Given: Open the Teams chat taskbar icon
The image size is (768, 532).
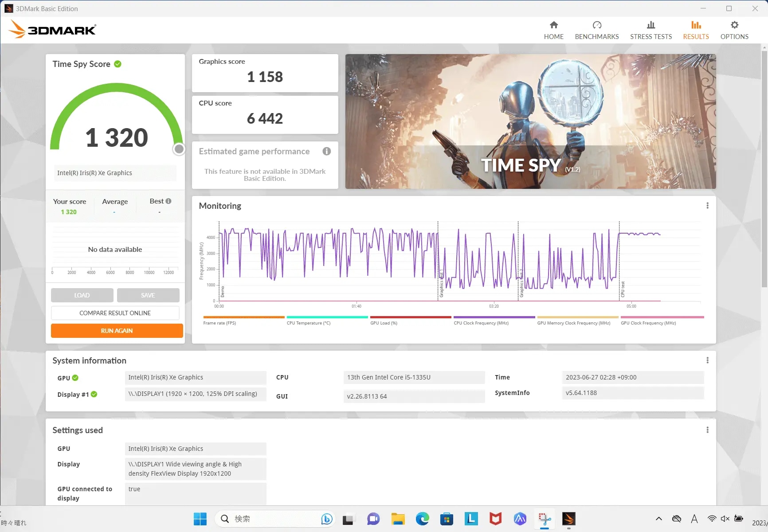Looking at the screenshot, I should click(x=373, y=519).
